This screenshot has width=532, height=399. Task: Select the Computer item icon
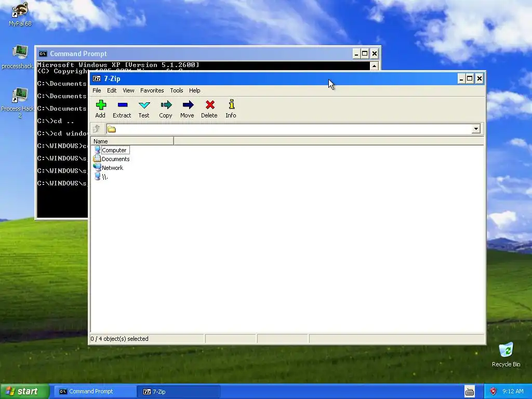click(97, 150)
